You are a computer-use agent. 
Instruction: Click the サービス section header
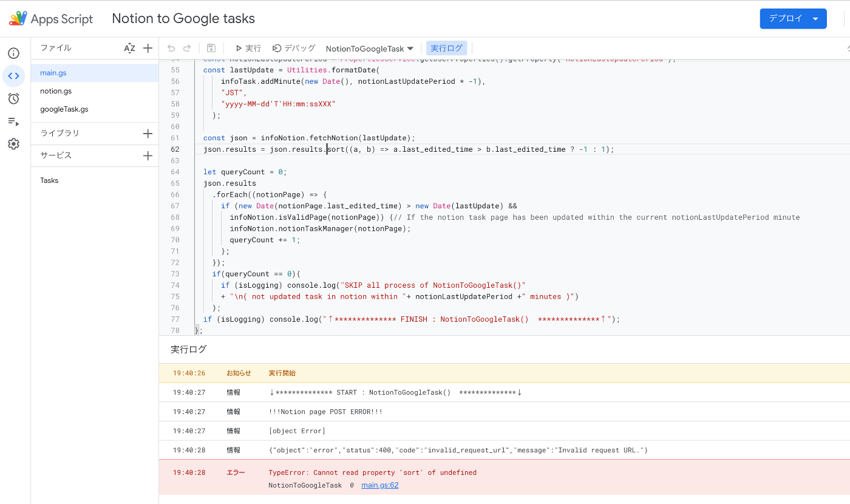pyautogui.click(x=56, y=155)
